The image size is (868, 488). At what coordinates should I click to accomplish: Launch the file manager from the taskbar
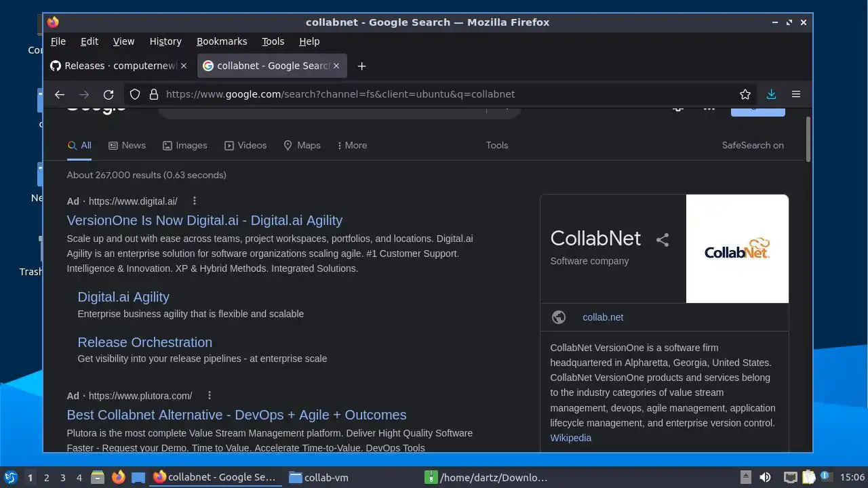click(97, 477)
